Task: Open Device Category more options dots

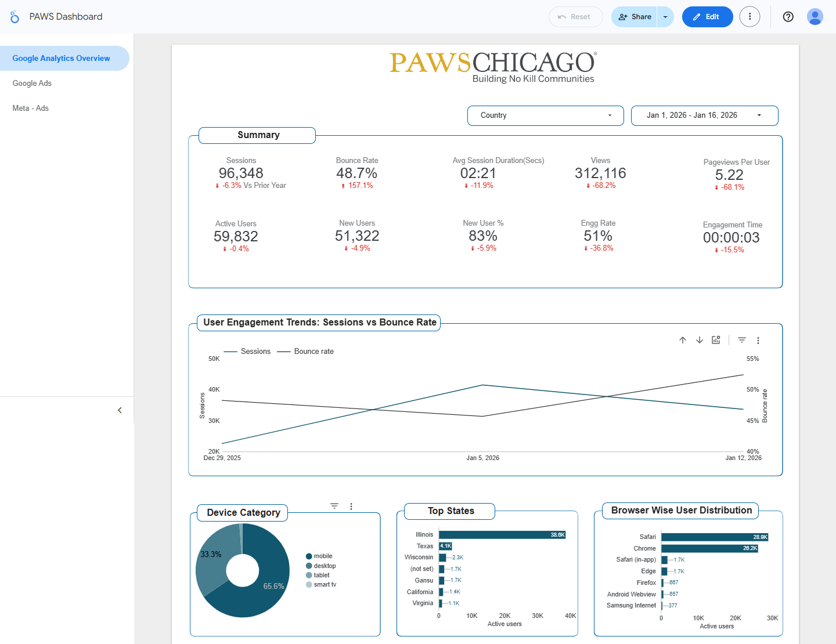Action: [x=351, y=506]
